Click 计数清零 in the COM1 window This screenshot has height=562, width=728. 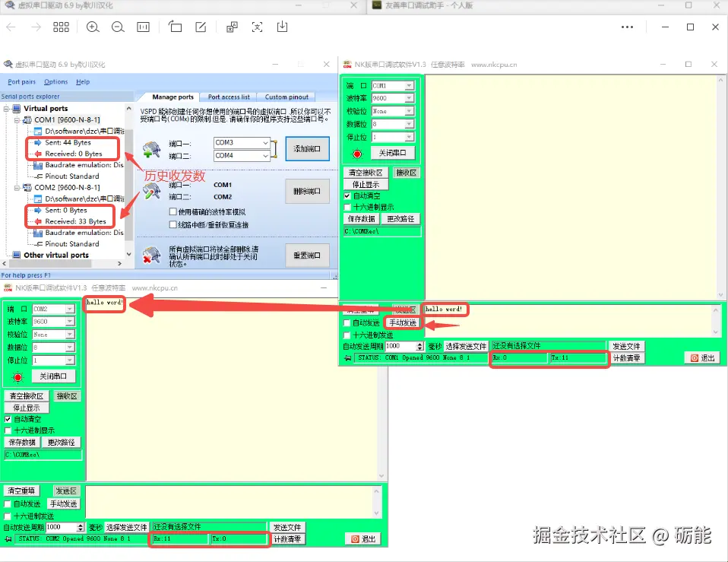(626, 358)
